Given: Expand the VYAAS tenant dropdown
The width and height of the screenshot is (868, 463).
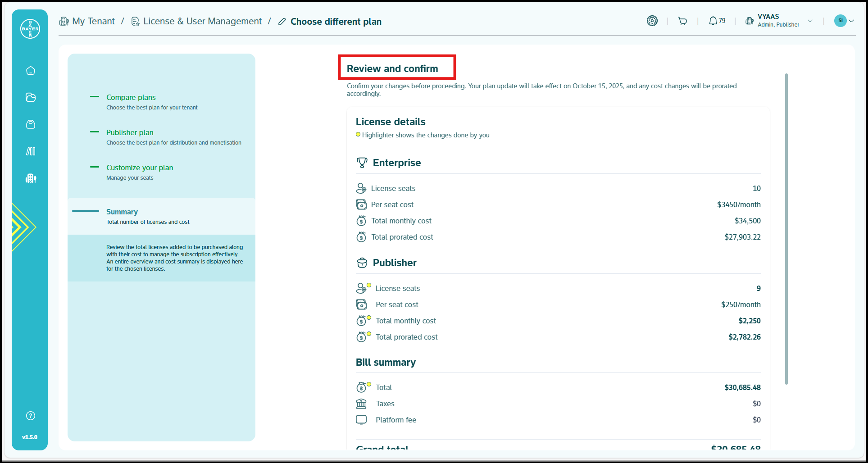Looking at the screenshot, I should (x=810, y=21).
